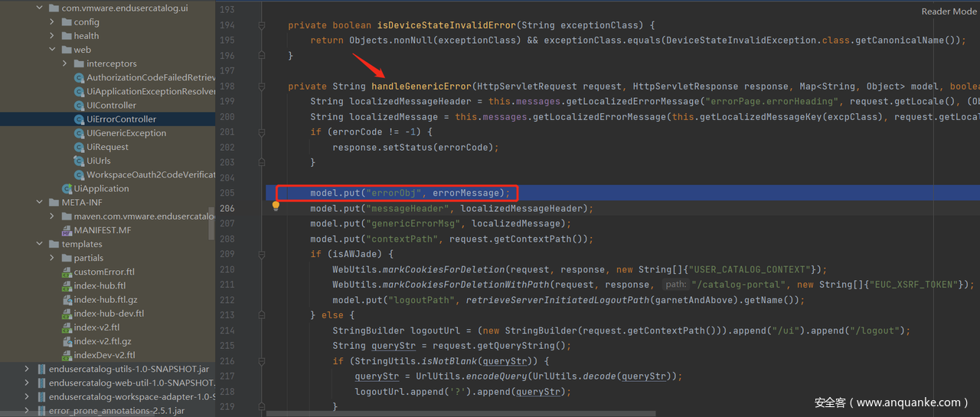Click line number 198 in the gutter
The height and width of the screenshot is (417, 980).
coord(227,86)
